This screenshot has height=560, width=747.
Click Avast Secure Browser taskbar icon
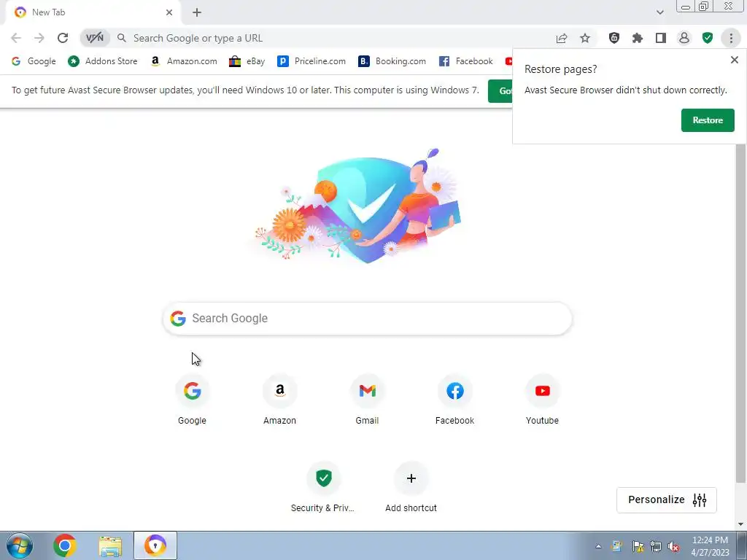(155, 545)
